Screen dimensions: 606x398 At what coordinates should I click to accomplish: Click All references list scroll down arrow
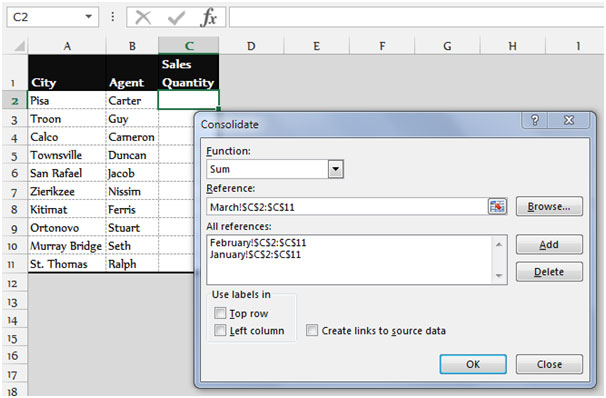(x=499, y=276)
